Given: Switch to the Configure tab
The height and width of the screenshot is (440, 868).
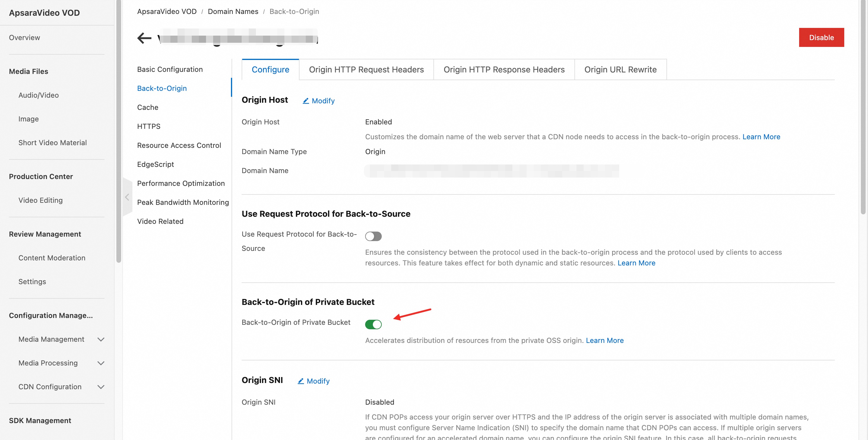Looking at the screenshot, I should tap(270, 69).
